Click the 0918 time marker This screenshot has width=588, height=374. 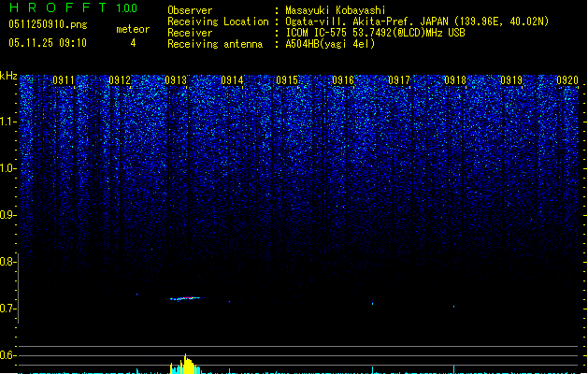[x=455, y=80]
